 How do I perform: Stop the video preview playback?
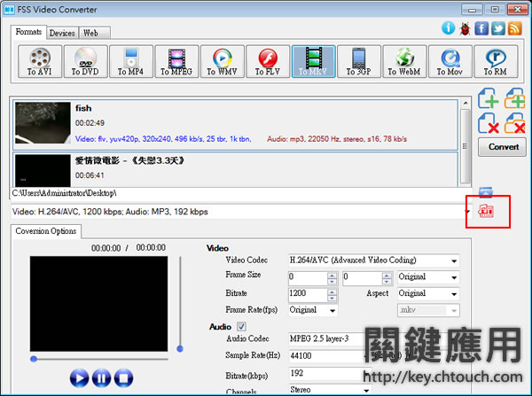point(124,378)
